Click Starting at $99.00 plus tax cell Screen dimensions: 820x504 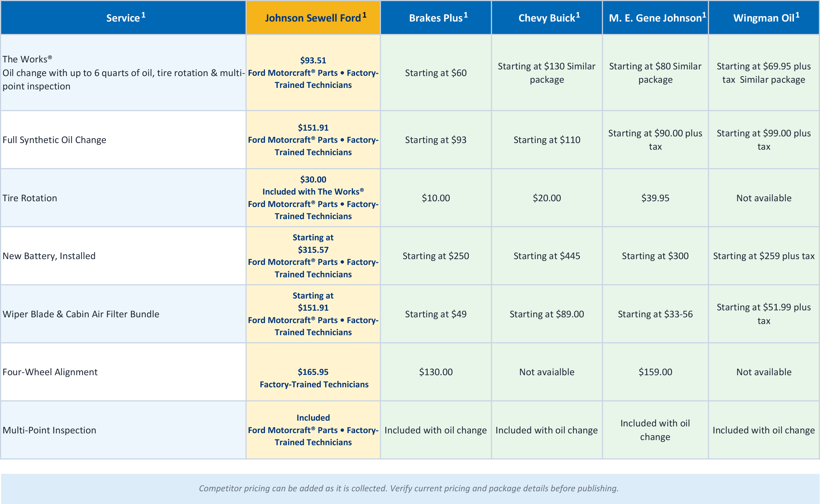764,140
